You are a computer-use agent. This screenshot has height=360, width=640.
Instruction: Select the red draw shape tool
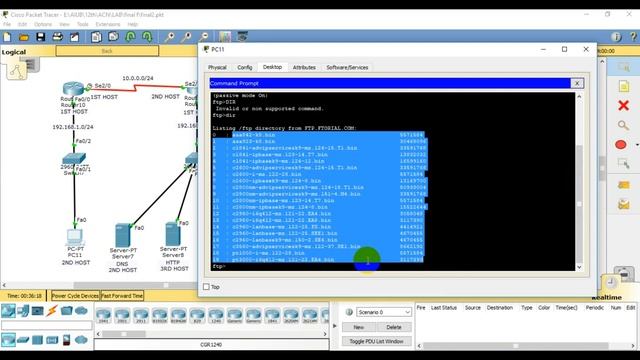tap(621, 144)
